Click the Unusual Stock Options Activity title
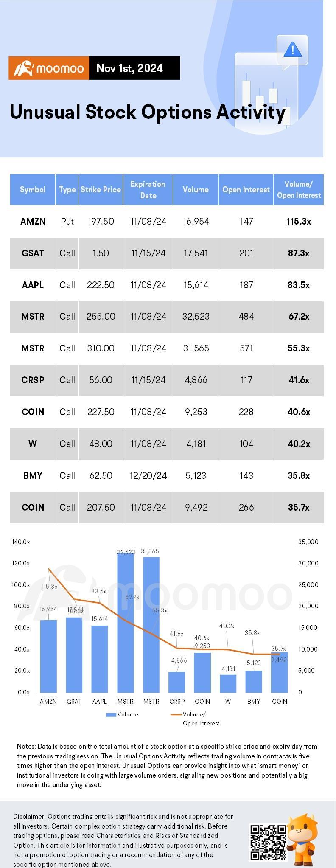Screen dimensions: 336x868 click(148, 112)
